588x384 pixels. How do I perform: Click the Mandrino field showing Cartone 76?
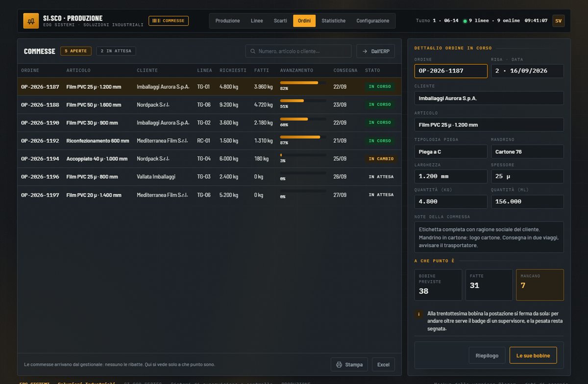point(527,152)
